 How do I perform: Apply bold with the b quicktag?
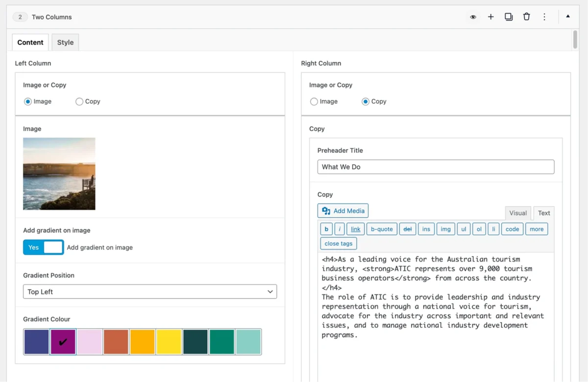click(326, 229)
